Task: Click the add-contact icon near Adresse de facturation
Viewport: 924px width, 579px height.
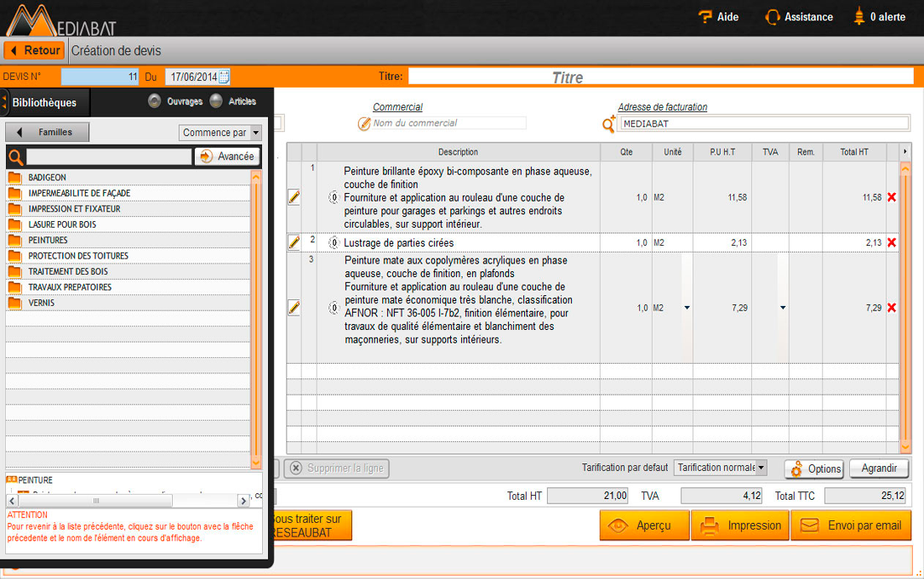Action: (608, 123)
